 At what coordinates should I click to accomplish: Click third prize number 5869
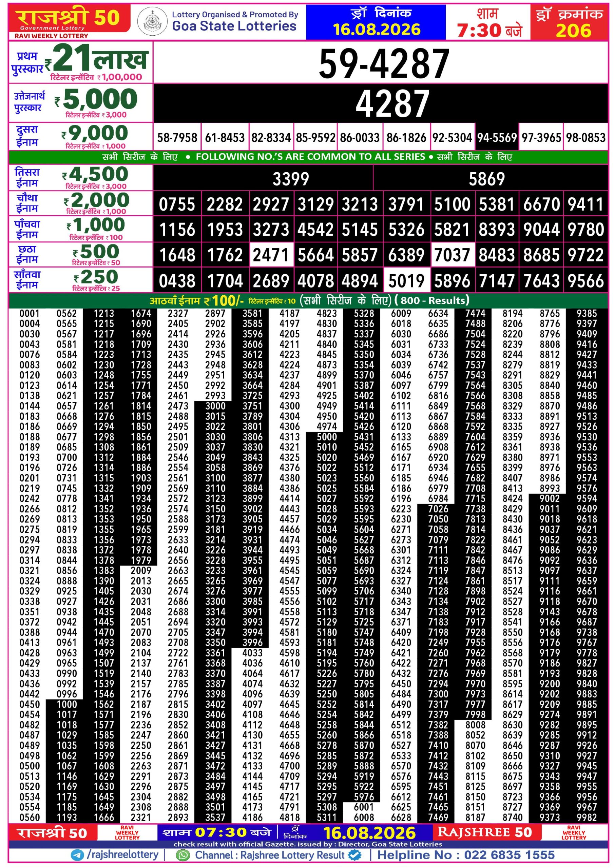(x=486, y=179)
